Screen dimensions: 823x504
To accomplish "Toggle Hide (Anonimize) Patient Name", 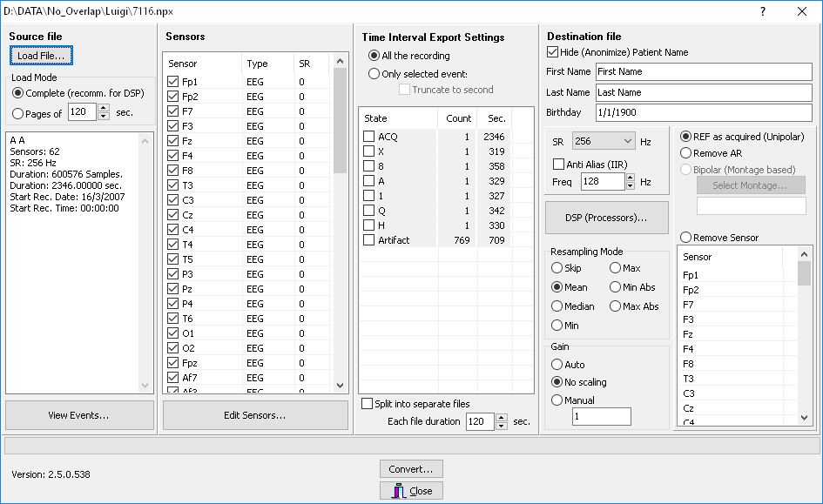I will [x=552, y=52].
